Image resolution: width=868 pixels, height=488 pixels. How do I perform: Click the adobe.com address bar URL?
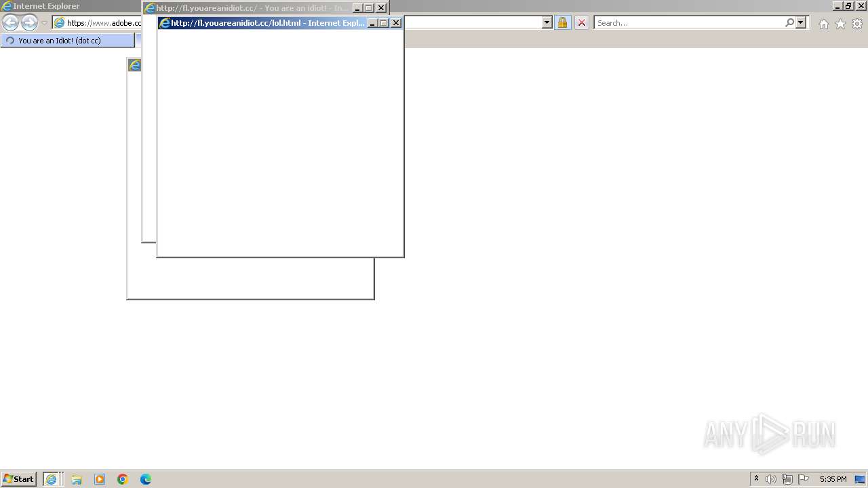(x=104, y=23)
